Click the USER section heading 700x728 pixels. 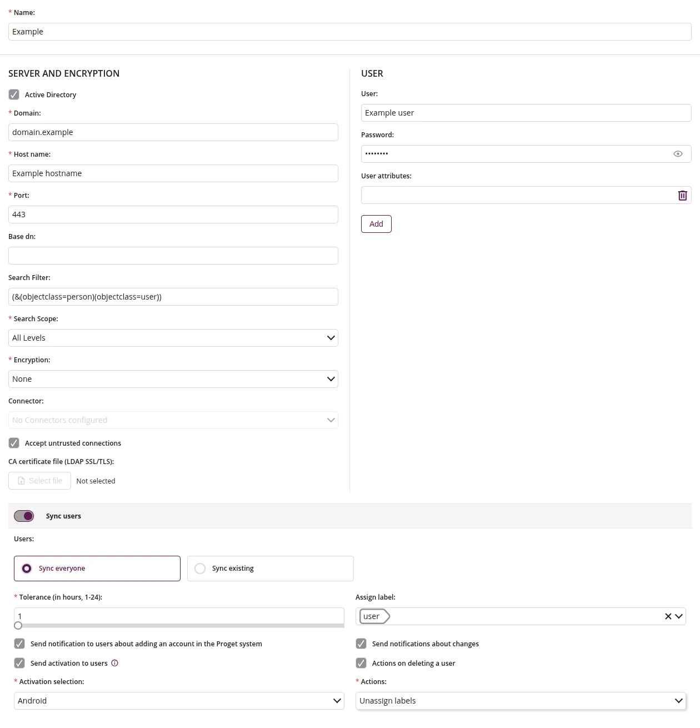click(372, 73)
